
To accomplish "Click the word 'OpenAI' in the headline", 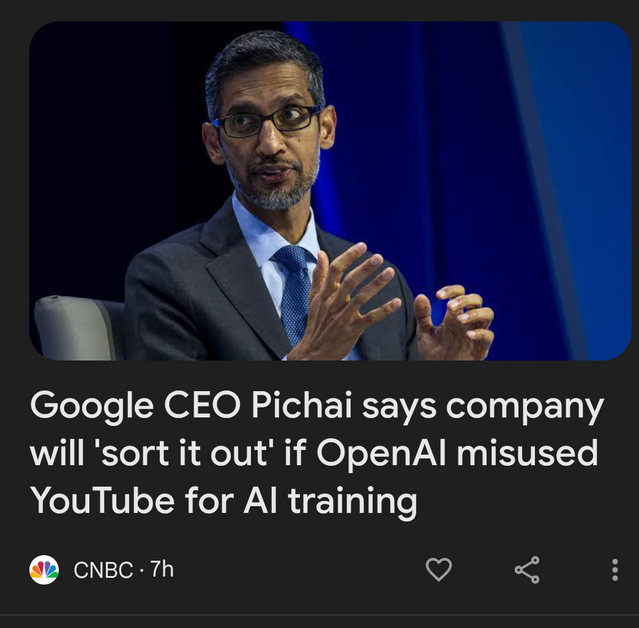I will pyautogui.click(x=381, y=453).
